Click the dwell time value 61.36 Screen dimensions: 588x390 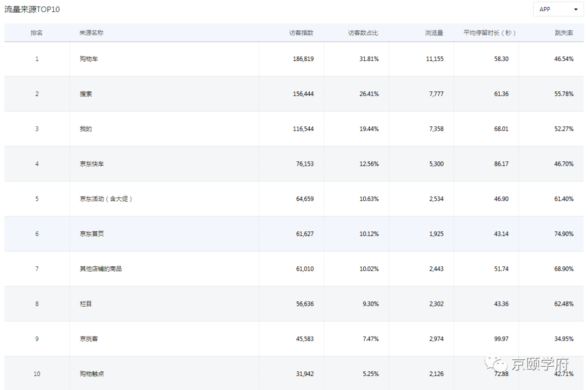click(x=501, y=94)
